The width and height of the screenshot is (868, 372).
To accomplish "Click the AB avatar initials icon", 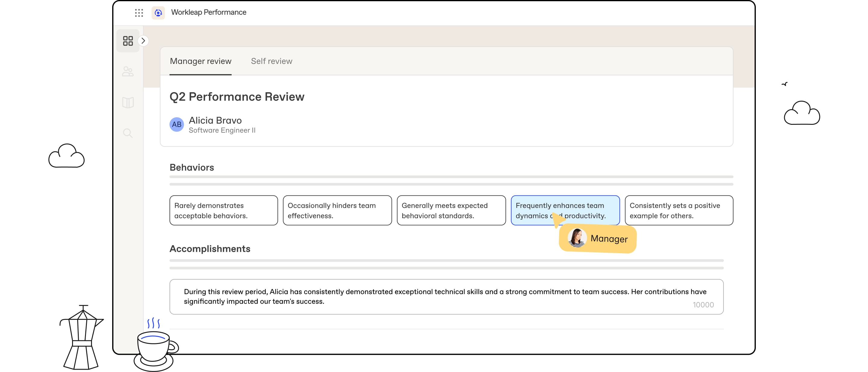I will (x=177, y=123).
